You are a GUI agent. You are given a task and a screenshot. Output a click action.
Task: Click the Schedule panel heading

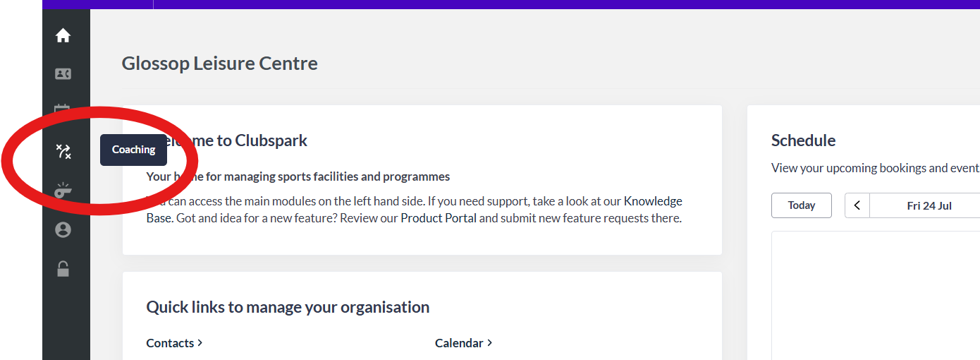[x=803, y=140]
